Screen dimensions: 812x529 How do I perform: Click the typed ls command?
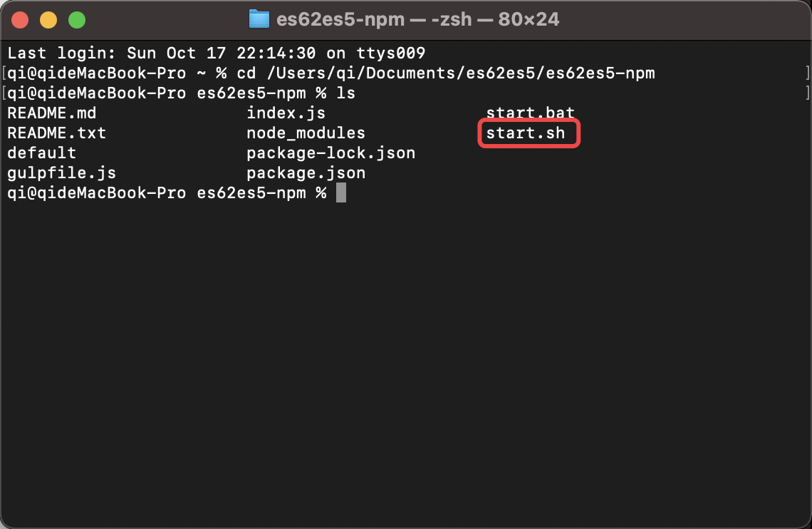345,93
